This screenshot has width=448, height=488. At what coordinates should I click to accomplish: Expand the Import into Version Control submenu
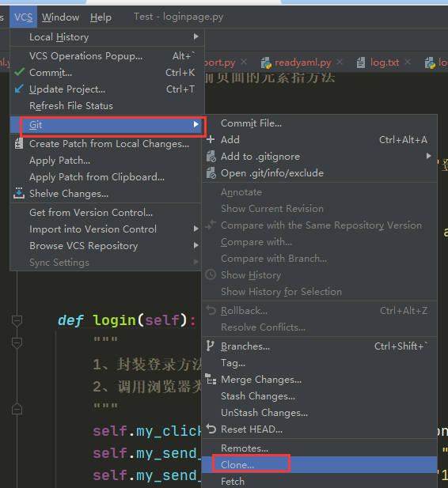pyautogui.click(x=107, y=229)
